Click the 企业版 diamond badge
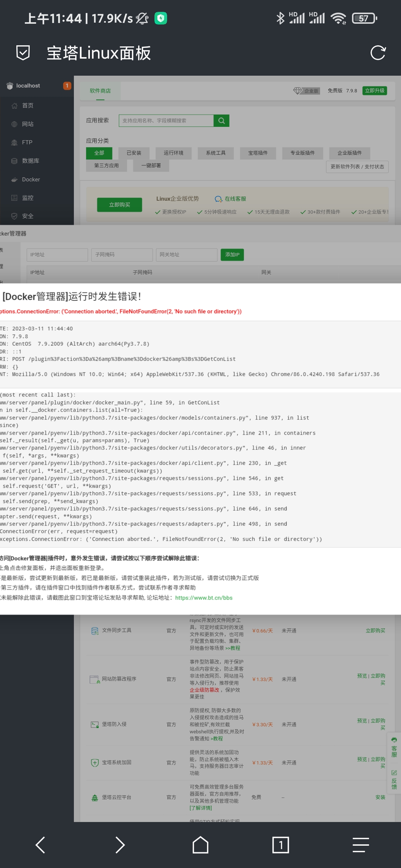The width and height of the screenshot is (401, 868). coord(306,91)
